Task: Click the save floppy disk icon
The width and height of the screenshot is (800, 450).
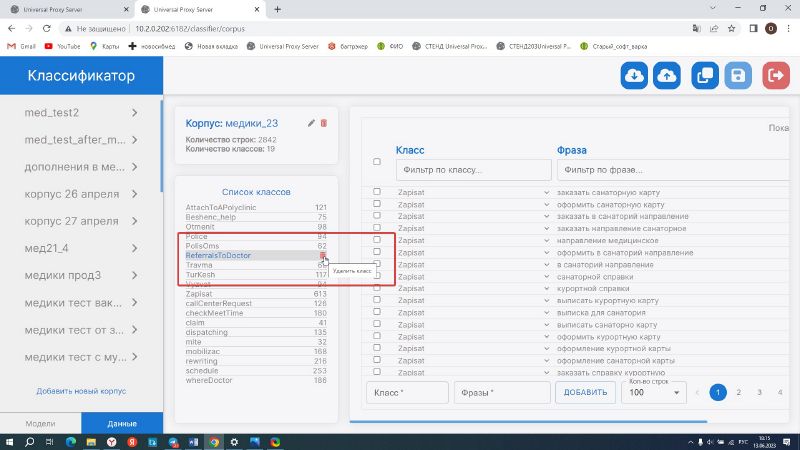Action: tap(738, 75)
